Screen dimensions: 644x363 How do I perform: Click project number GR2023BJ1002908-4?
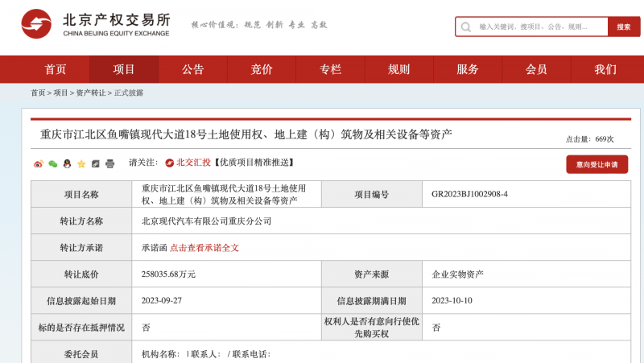coord(469,194)
